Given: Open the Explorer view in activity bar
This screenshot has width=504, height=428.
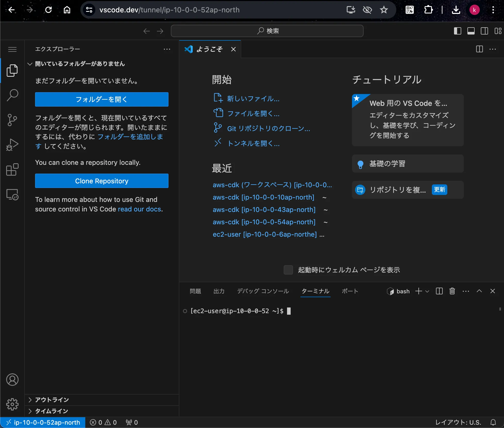Looking at the screenshot, I should tap(12, 71).
